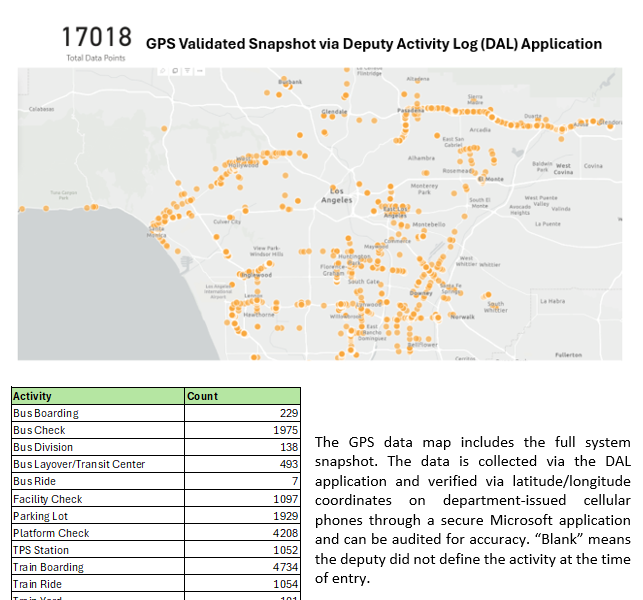
Task: Click the Facility Check row label
Action: point(47,499)
